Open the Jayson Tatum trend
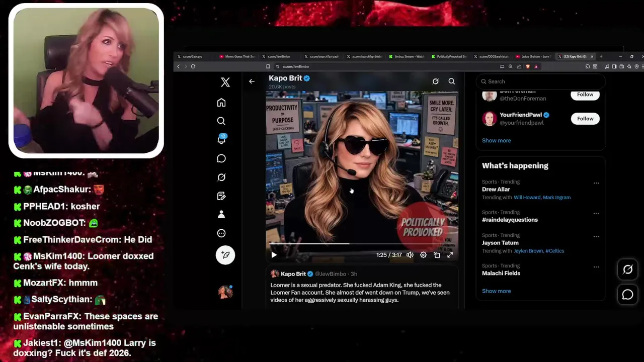The image size is (644, 362). (x=500, y=243)
